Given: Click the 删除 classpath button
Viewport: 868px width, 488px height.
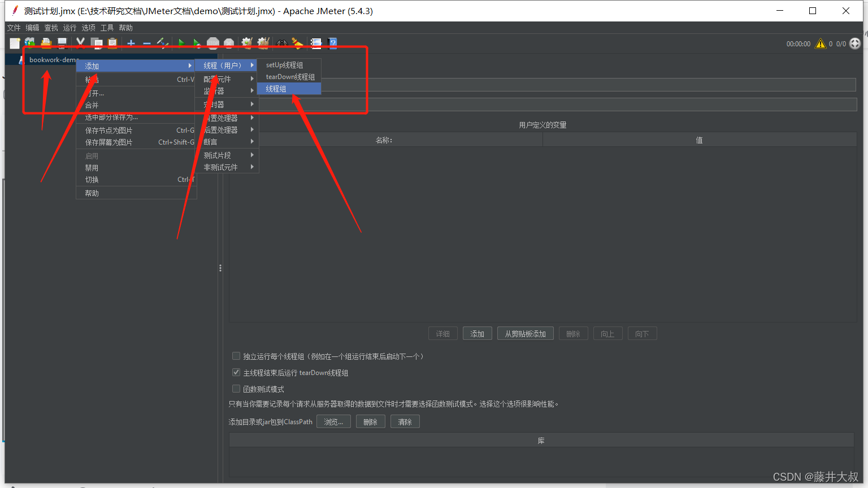Looking at the screenshot, I should [x=370, y=422].
